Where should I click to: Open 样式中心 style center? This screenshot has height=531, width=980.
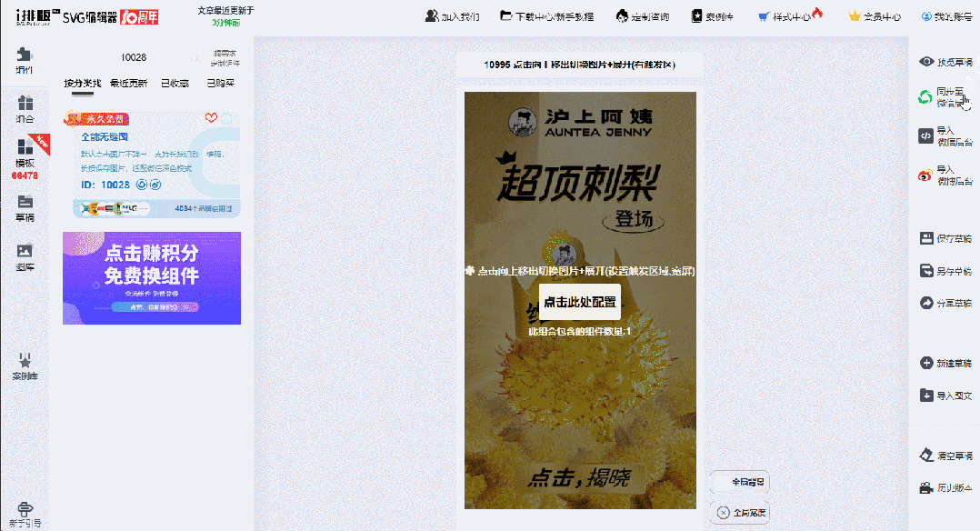pos(790,15)
